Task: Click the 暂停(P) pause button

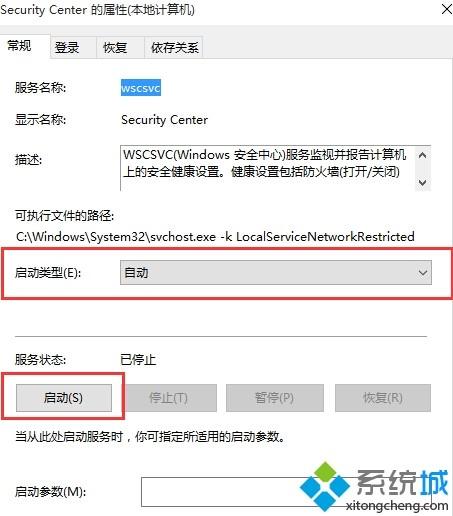Action: tap(275, 398)
